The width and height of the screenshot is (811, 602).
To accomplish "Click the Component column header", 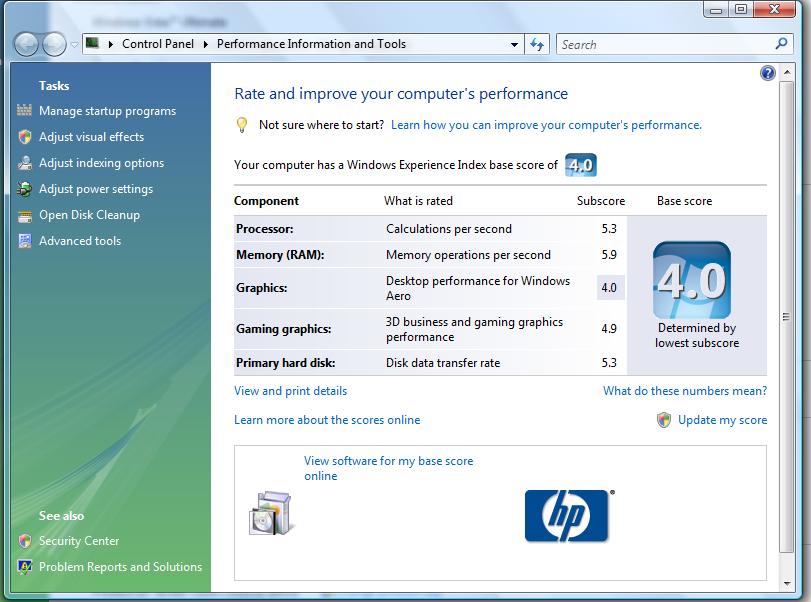I will click(x=266, y=201).
